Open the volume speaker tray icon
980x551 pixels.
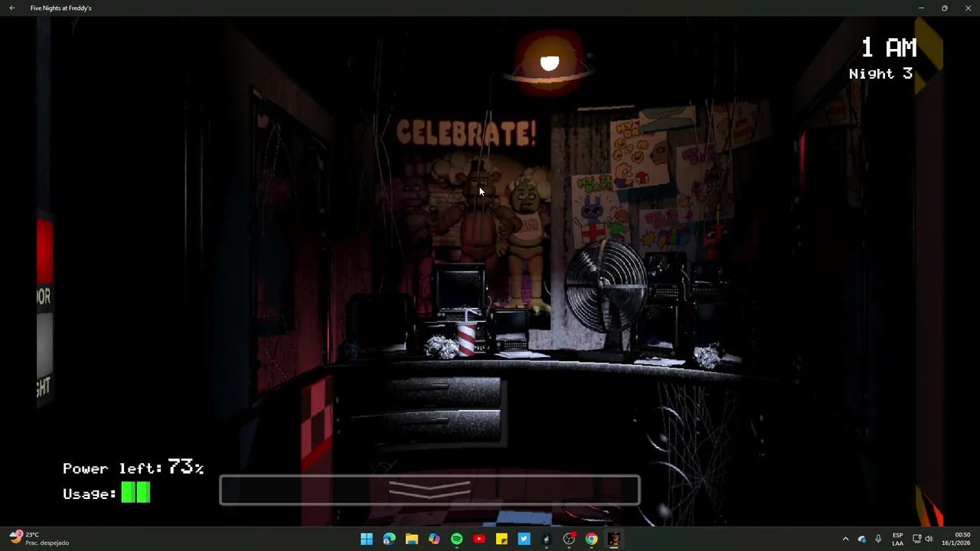[929, 539]
